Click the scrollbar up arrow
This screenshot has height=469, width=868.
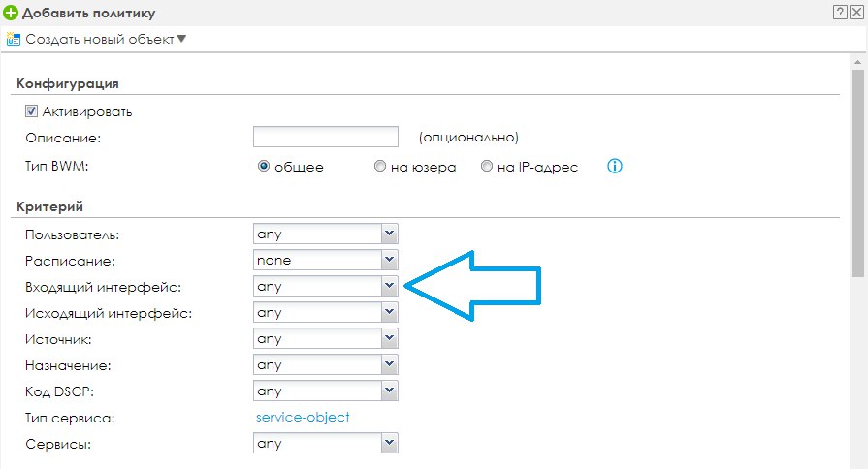point(857,61)
